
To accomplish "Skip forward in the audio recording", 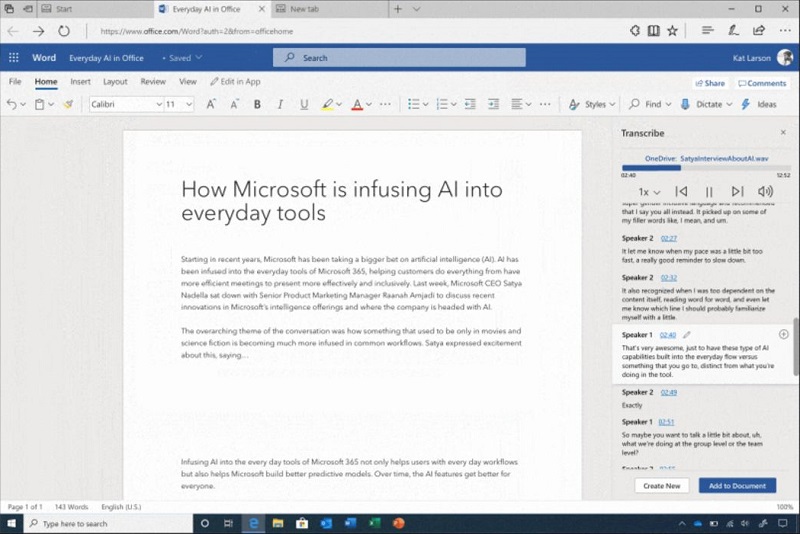I will pos(737,191).
